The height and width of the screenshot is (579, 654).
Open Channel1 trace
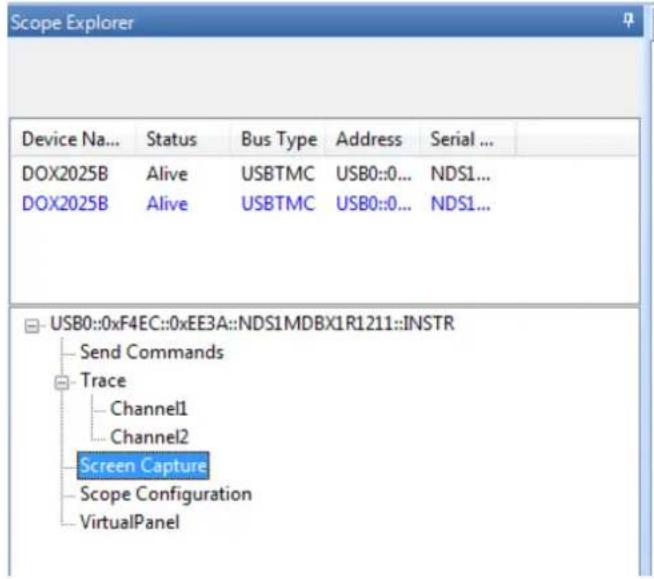[149, 409]
